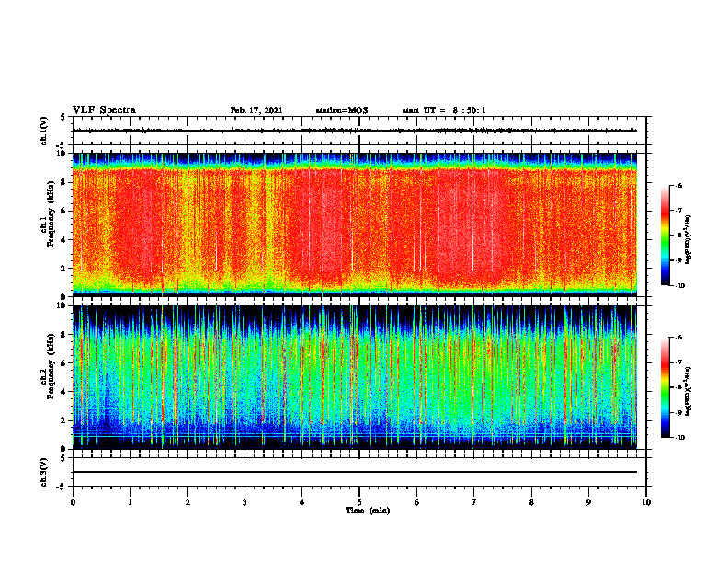The width and height of the screenshot is (728, 563).
Task: Click the ch.1(V) axis tick "-5"
Action: pyautogui.click(x=62, y=145)
